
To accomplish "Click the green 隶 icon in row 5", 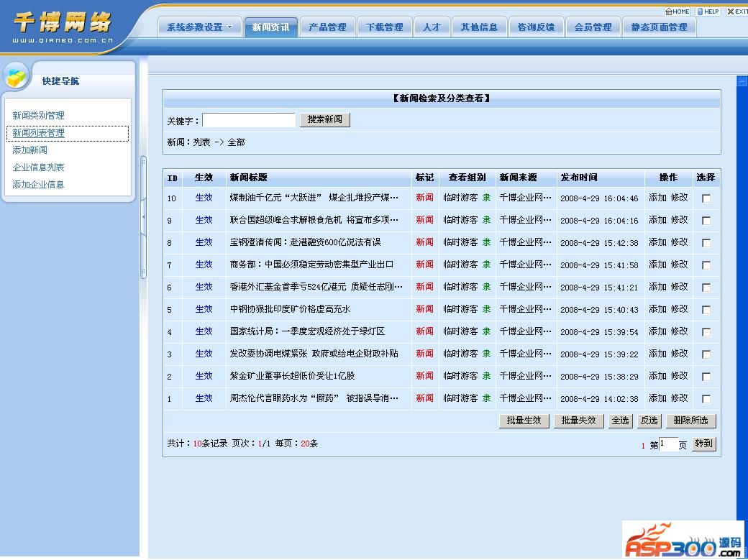I will click(487, 309).
